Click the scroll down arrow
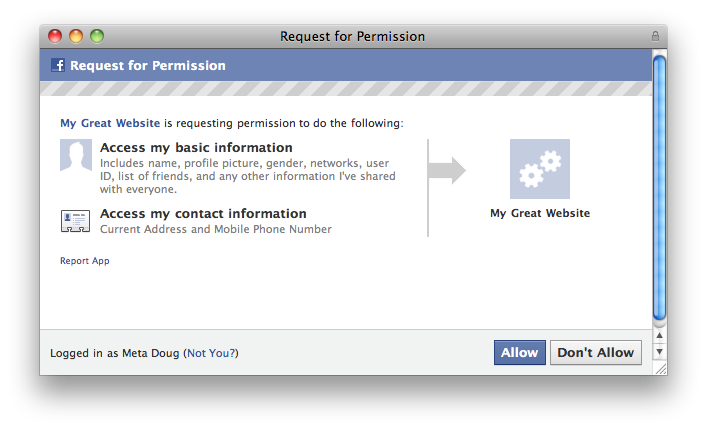Image resolution: width=707 pixels, height=430 pixels. (x=659, y=352)
